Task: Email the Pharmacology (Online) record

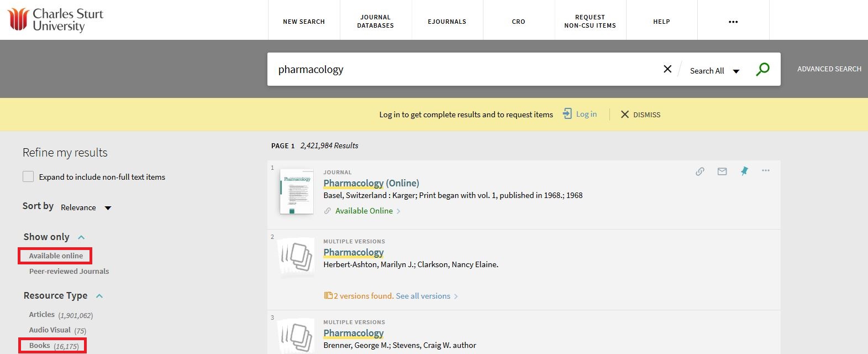Action: (722, 171)
